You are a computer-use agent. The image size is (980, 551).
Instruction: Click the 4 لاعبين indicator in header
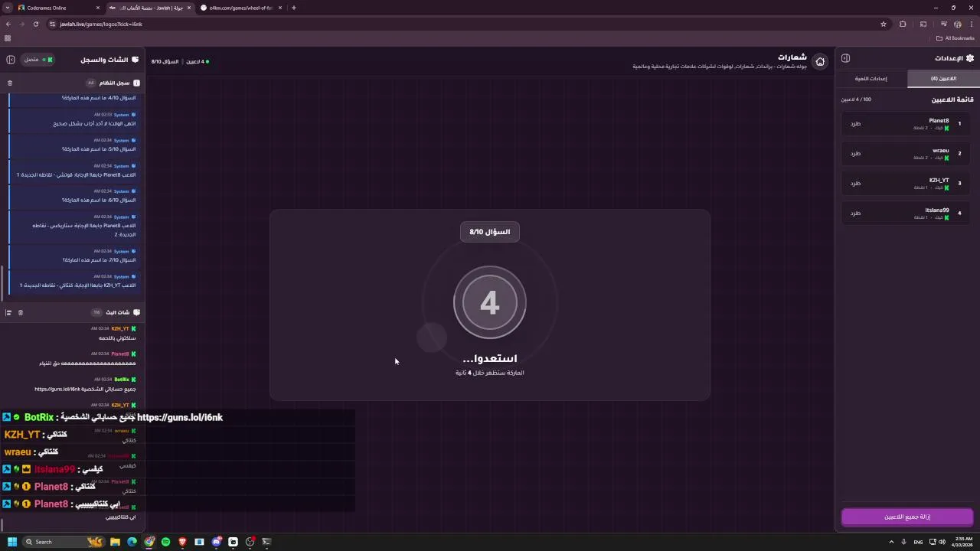[198, 61]
